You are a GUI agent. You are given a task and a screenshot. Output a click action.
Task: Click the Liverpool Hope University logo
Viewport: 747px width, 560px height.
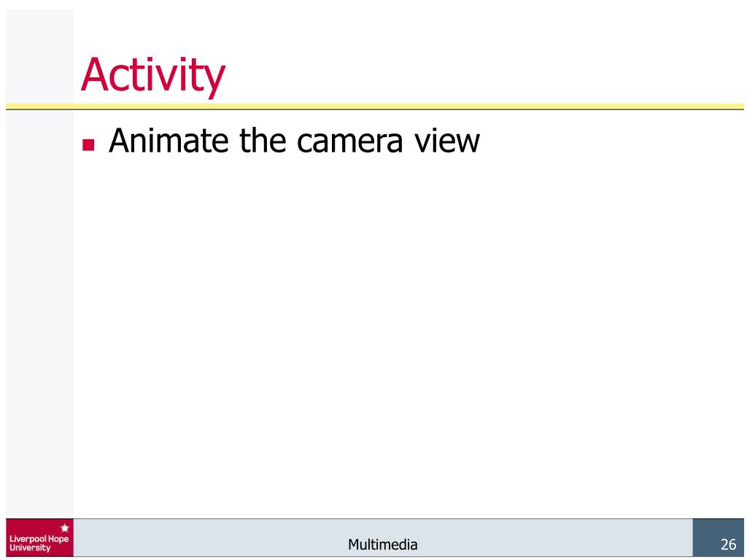39,537
